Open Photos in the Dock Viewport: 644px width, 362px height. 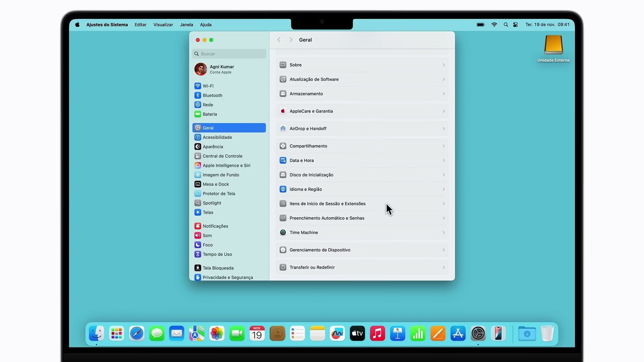217,333
